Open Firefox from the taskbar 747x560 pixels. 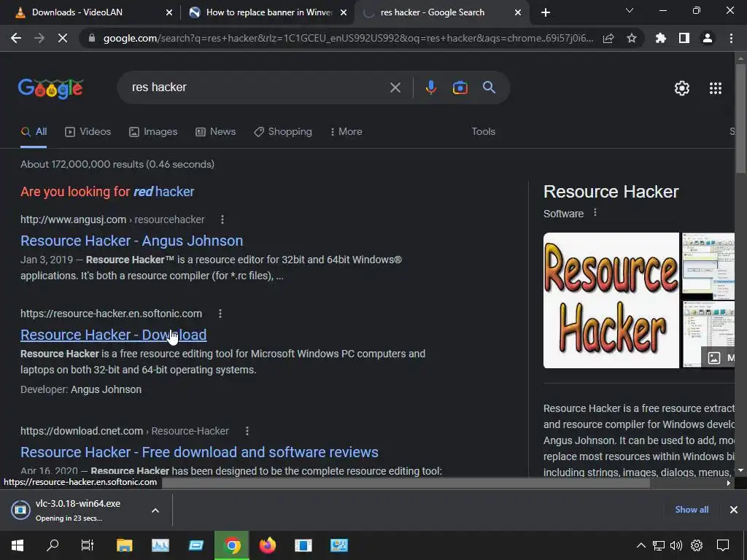point(267,545)
